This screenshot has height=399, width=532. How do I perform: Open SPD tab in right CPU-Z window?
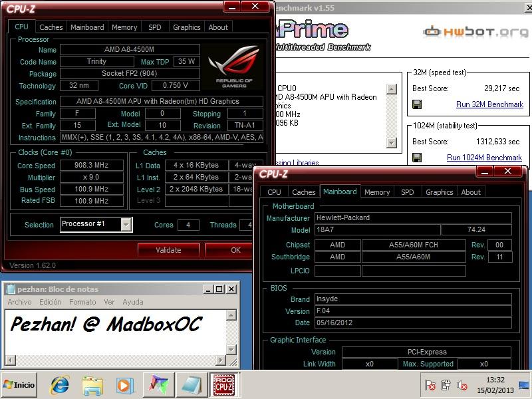coord(407,192)
